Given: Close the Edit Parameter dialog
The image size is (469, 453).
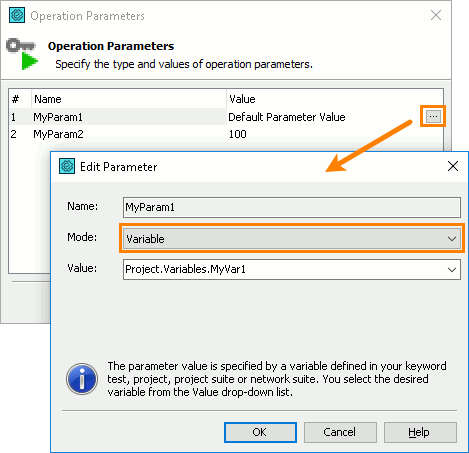Looking at the screenshot, I should pos(453,166).
